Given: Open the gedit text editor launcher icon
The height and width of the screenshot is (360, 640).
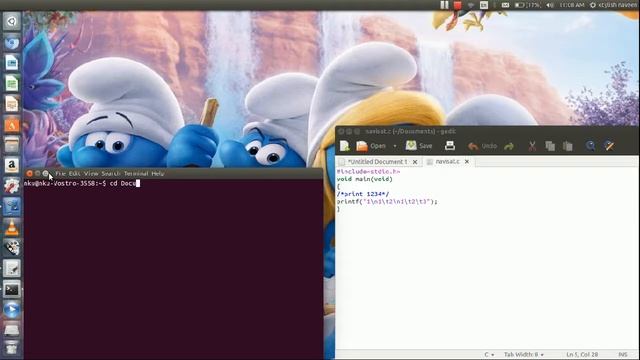Looking at the screenshot, I should [11, 268].
